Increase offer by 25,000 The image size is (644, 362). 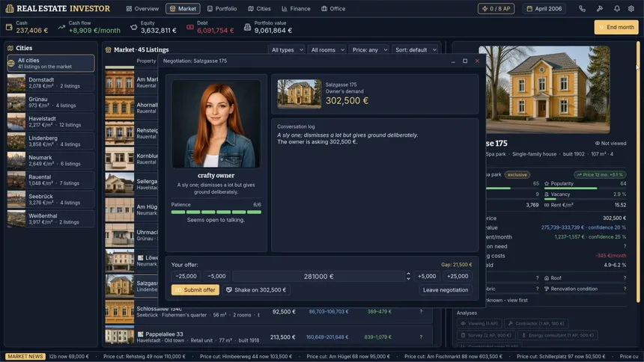pyautogui.click(x=458, y=276)
